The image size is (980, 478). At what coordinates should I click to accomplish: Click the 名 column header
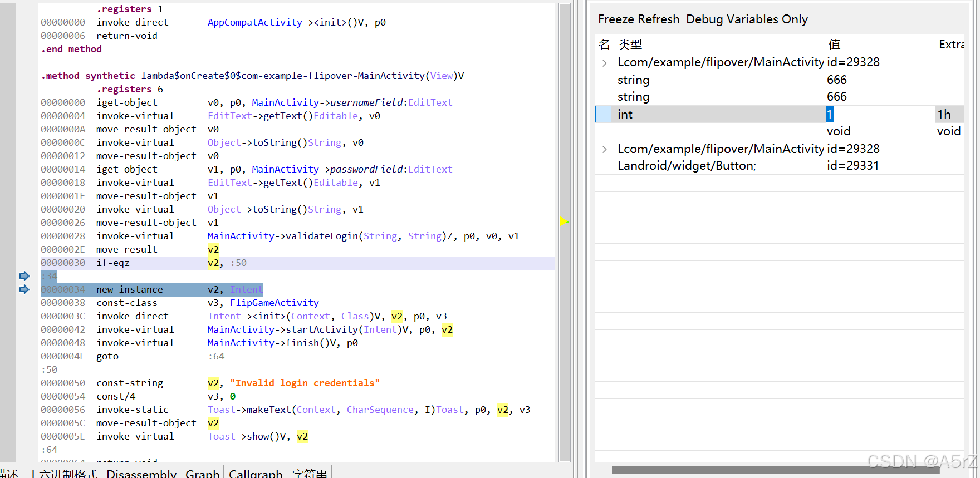pos(605,44)
